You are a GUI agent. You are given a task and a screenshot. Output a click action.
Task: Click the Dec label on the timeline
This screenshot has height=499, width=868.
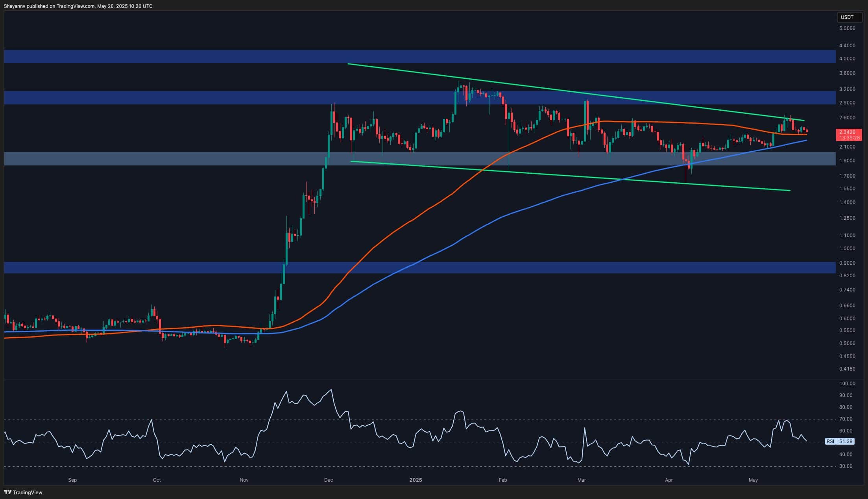(x=329, y=480)
